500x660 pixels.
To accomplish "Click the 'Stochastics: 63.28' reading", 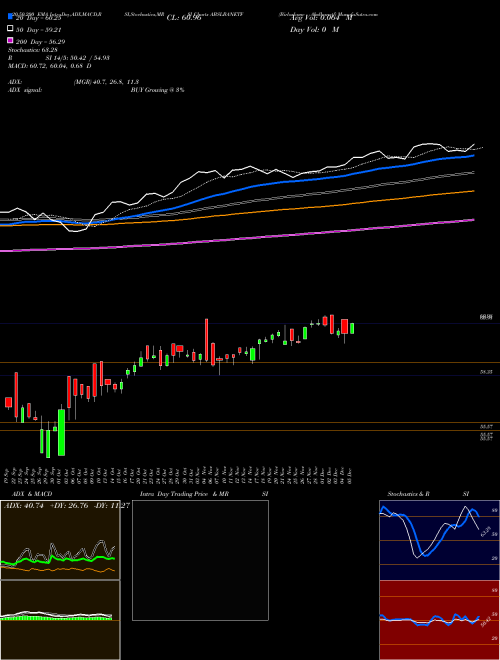I will tap(33, 51).
